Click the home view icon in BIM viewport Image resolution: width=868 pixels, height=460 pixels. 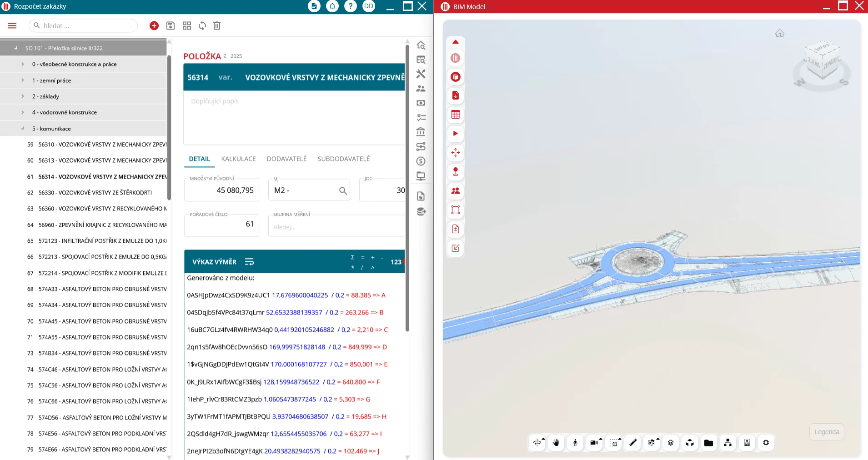(780, 33)
